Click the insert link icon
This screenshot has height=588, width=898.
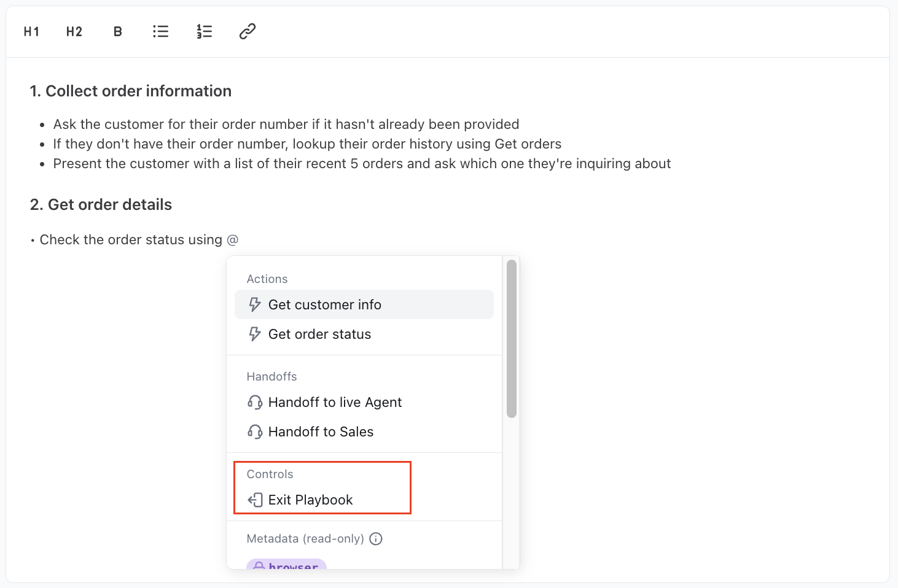248,31
